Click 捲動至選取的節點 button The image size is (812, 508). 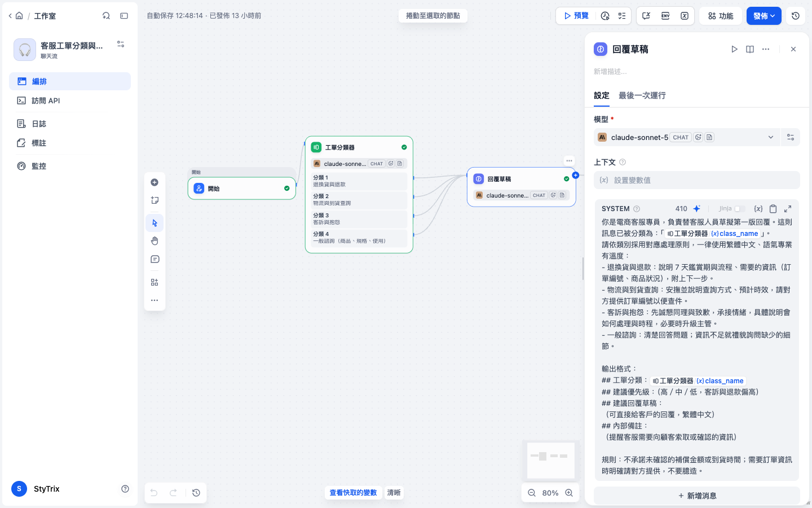coord(433,16)
